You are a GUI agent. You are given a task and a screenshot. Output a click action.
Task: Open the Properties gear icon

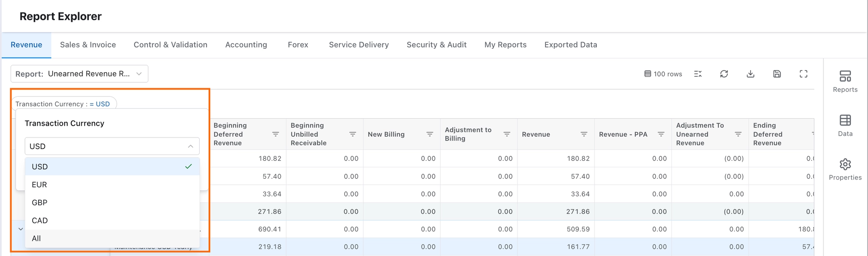point(845,164)
